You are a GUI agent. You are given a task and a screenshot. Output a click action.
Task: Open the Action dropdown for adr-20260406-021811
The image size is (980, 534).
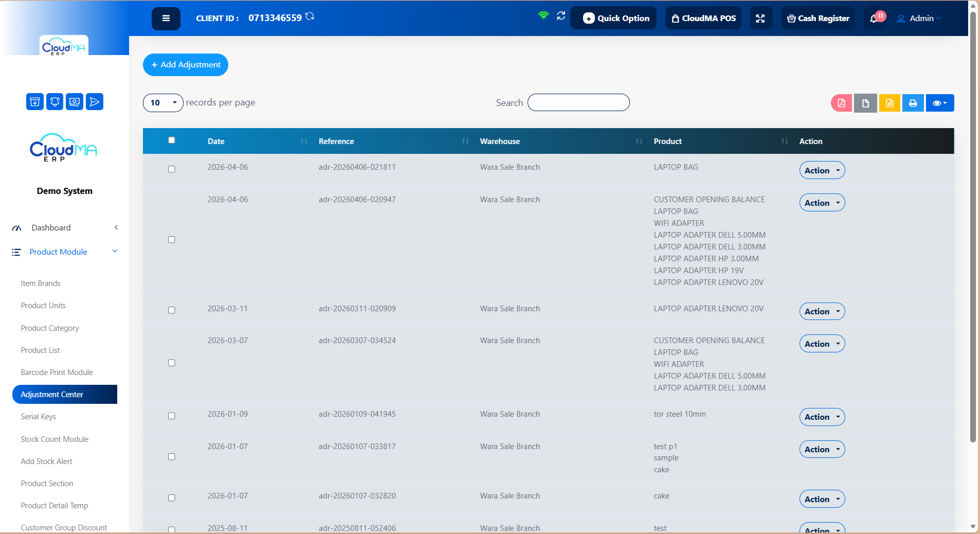pos(822,170)
